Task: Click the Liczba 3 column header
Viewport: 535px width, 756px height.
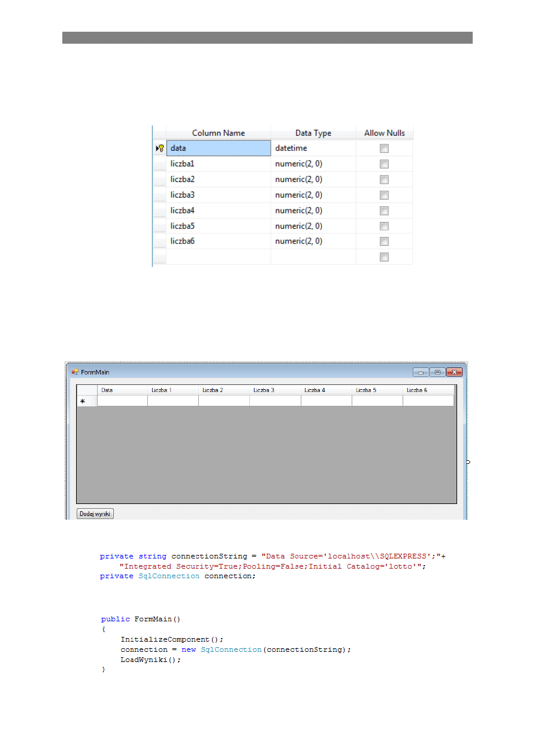Action: coord(275,390)
